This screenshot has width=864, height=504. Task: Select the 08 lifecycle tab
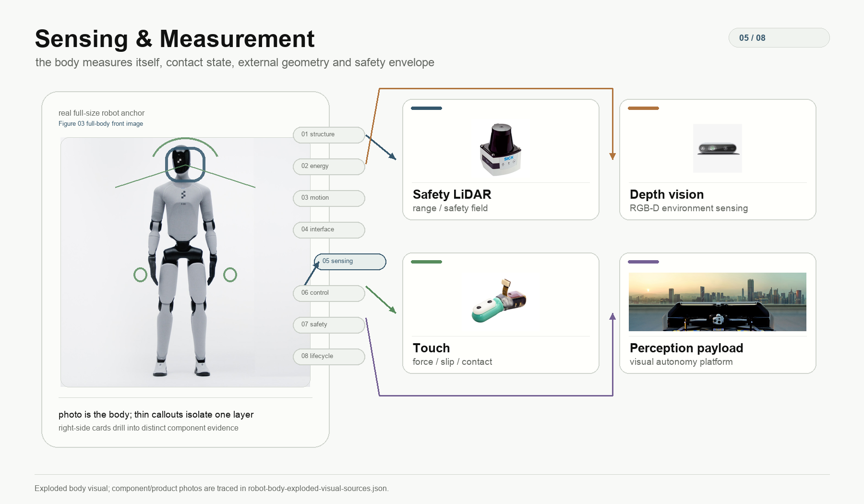coord(329,357)
